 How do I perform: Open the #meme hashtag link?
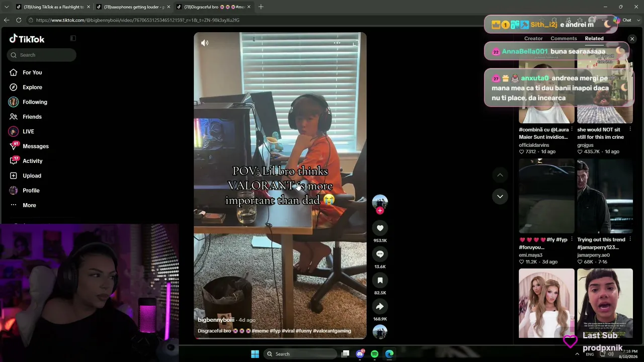[260, 331]
